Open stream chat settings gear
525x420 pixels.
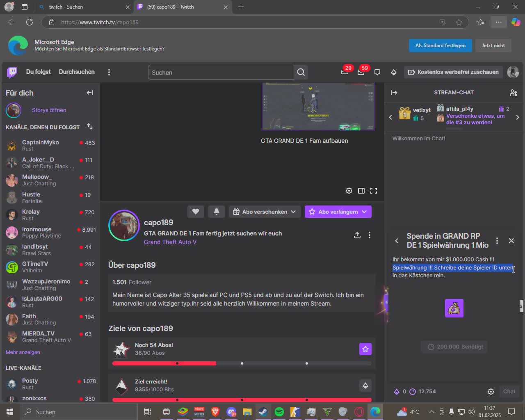pos(491,391)
